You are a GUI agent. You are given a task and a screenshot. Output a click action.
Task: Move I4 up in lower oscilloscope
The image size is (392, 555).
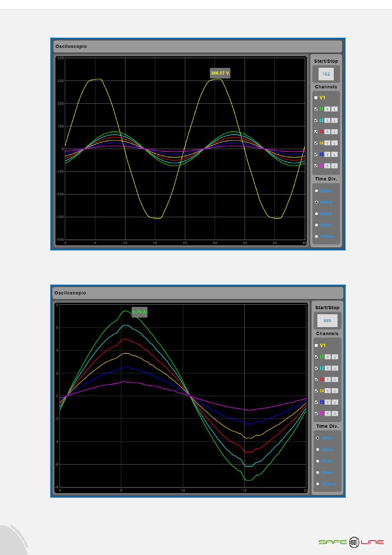click(328, 391)
